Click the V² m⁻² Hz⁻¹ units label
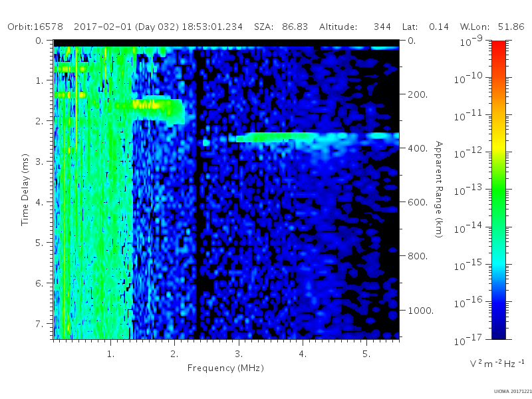Screen dimensions: 532x399 point(497,363)
